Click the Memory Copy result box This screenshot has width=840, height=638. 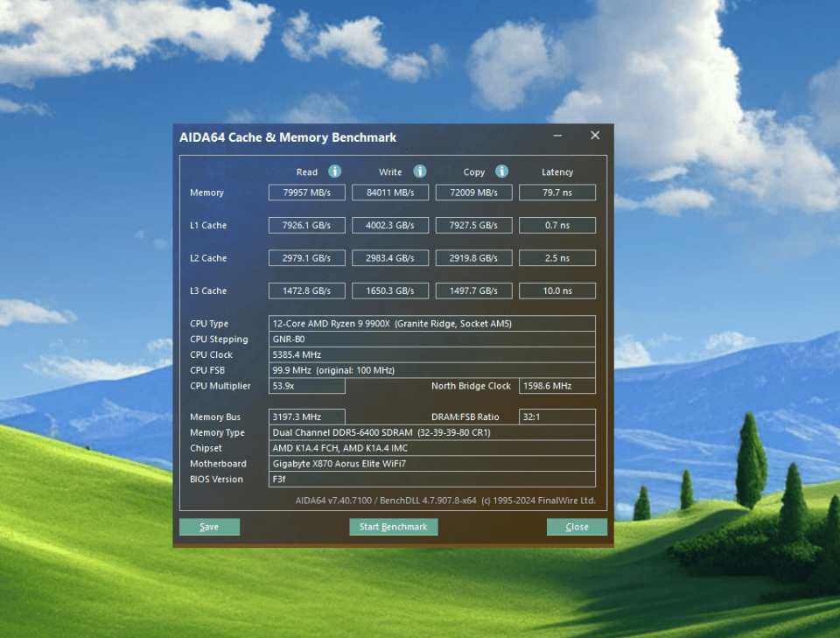pos(473,193)
